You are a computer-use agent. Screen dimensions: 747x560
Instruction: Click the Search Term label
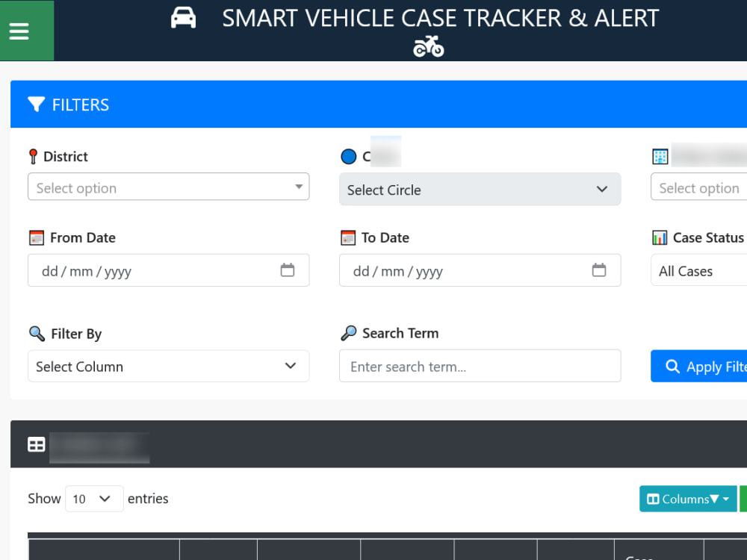tap(400, 333)
